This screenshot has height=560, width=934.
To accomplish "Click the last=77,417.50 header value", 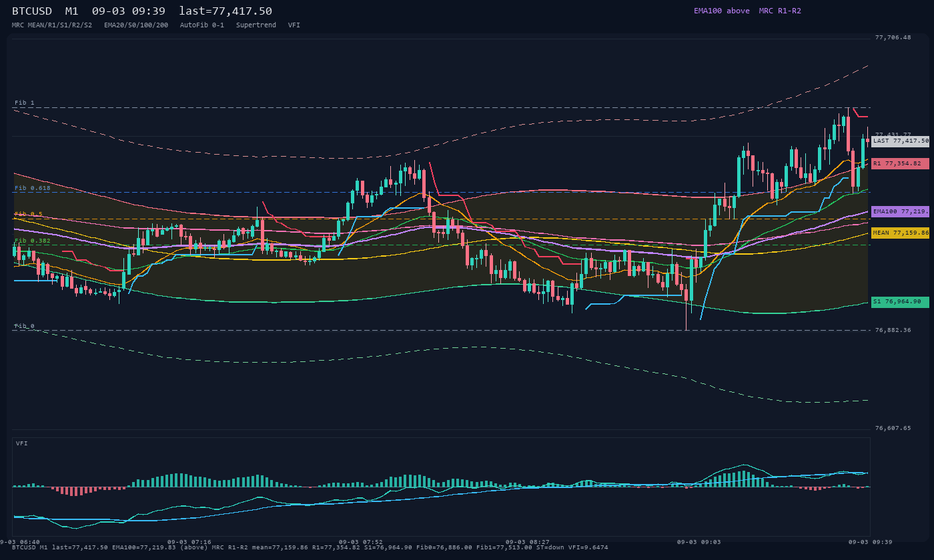I will tap(225, 11).
